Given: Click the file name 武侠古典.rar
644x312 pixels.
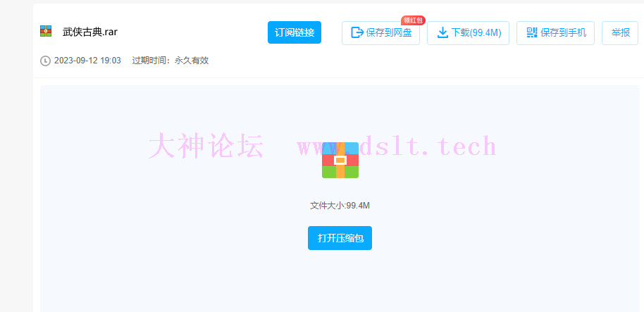Looking at the screenshot, I should click(90, 32).
